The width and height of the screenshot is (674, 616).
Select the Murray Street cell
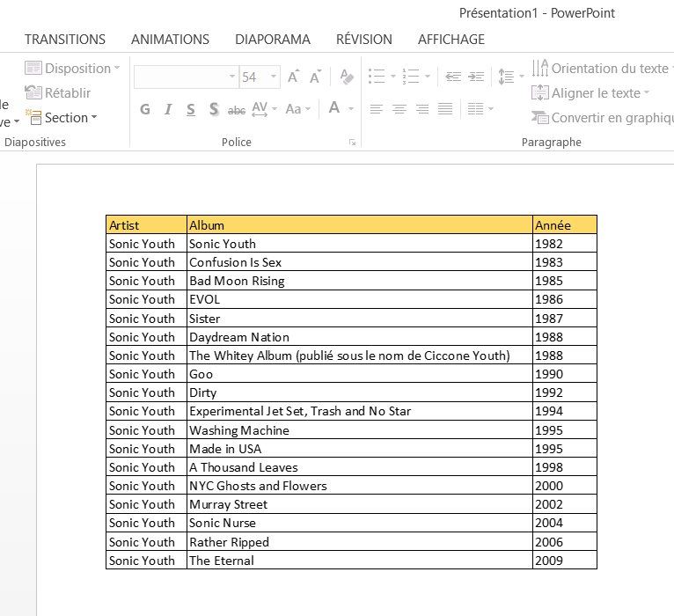pos(360,504)
